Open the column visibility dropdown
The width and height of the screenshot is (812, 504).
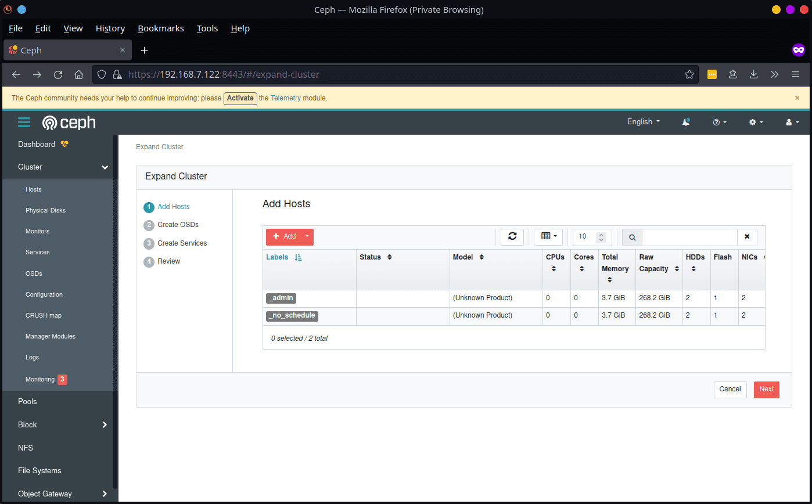tap(549, 236)
